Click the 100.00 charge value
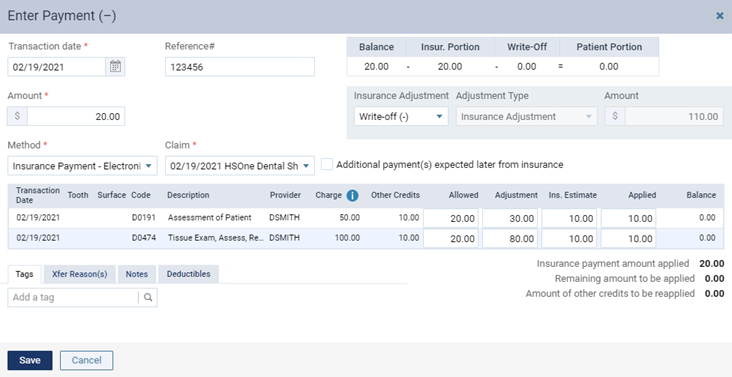This screenshot has height=377, width=732. pos(347,238)
